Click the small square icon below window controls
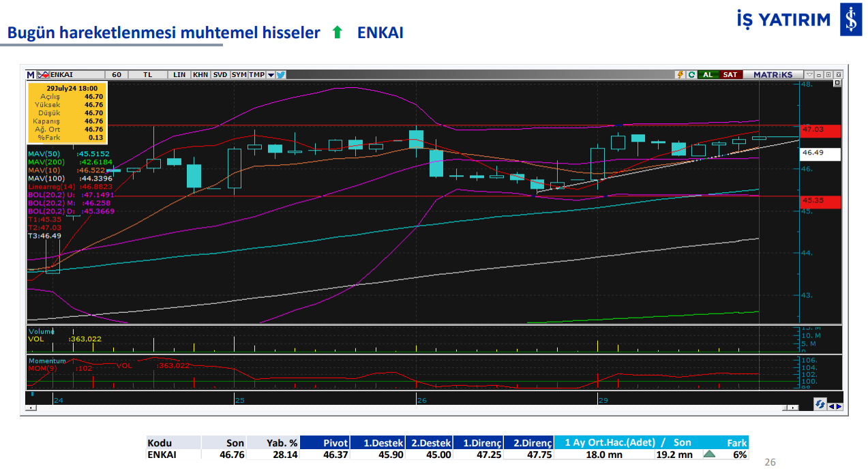The height and width of the screenshot is (473, 868). click(x=838, y=83)
